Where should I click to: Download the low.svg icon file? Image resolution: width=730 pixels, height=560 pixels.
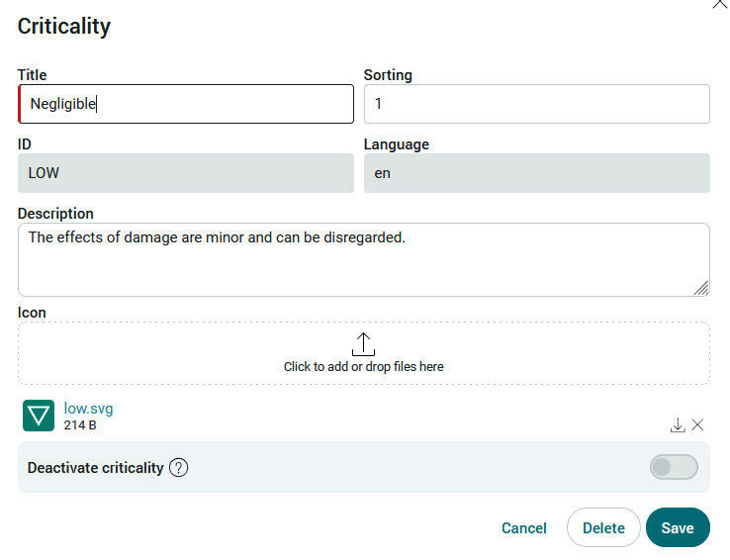678,425
